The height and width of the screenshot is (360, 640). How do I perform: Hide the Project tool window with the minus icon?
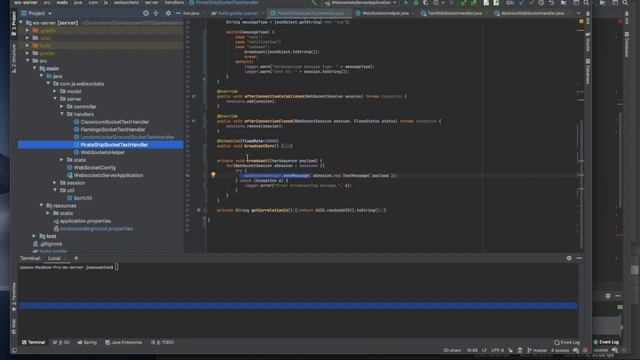(x=178, y=13)
